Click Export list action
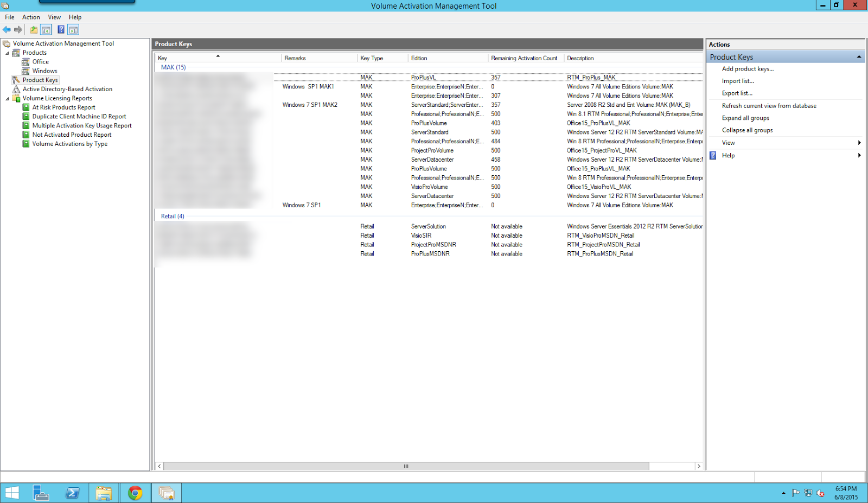The height and width of the screenshot is (503, 868). point(737,93)
